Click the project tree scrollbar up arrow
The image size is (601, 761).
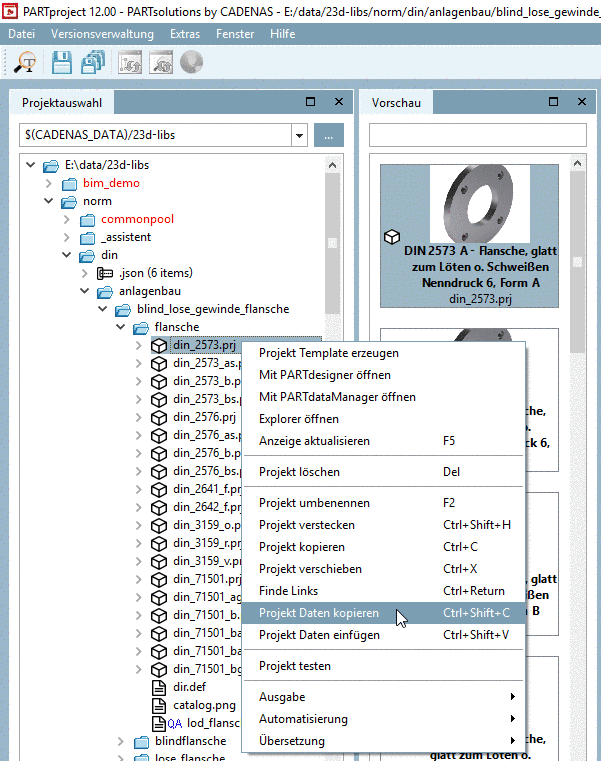333,165
